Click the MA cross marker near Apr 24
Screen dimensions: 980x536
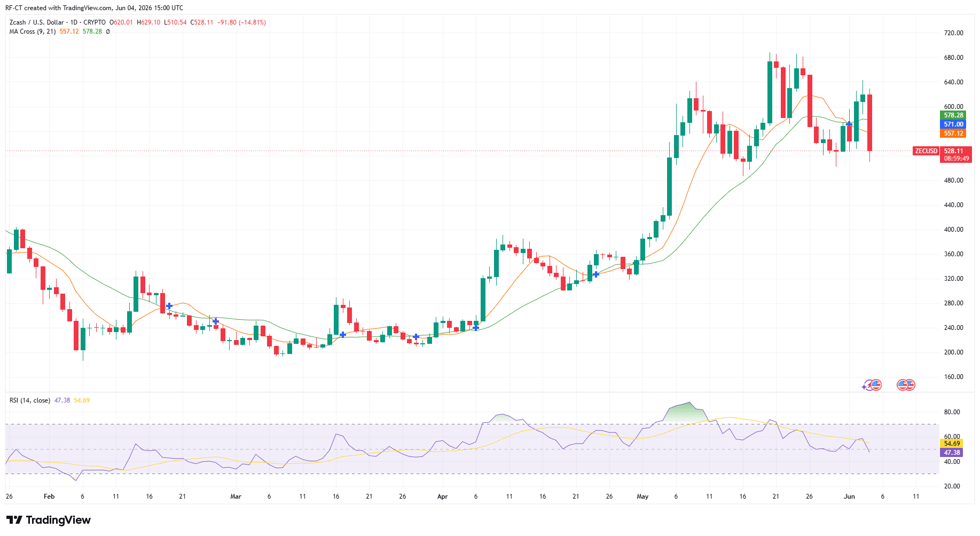coord(596,274)
